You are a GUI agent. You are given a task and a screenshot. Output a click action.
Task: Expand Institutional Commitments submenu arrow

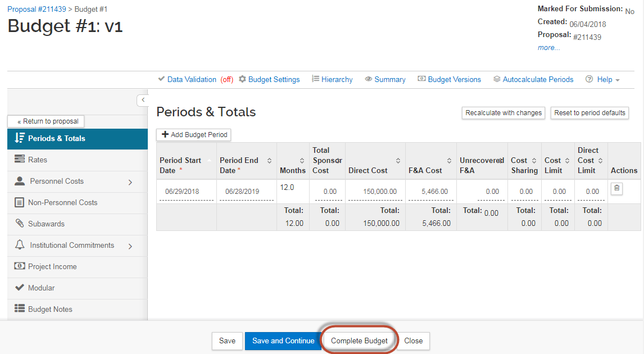pos(130,246)
